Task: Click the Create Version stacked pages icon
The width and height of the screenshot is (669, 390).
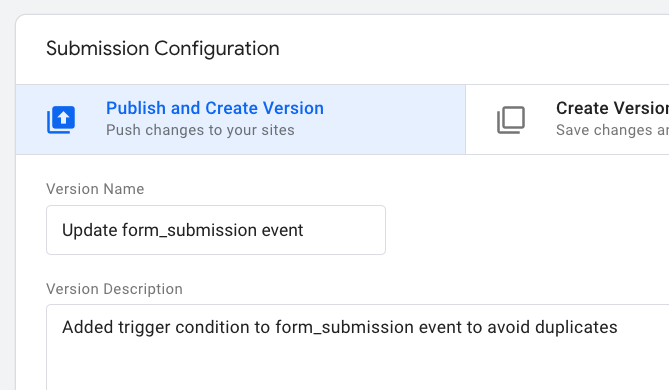Action: click(511, 120)
